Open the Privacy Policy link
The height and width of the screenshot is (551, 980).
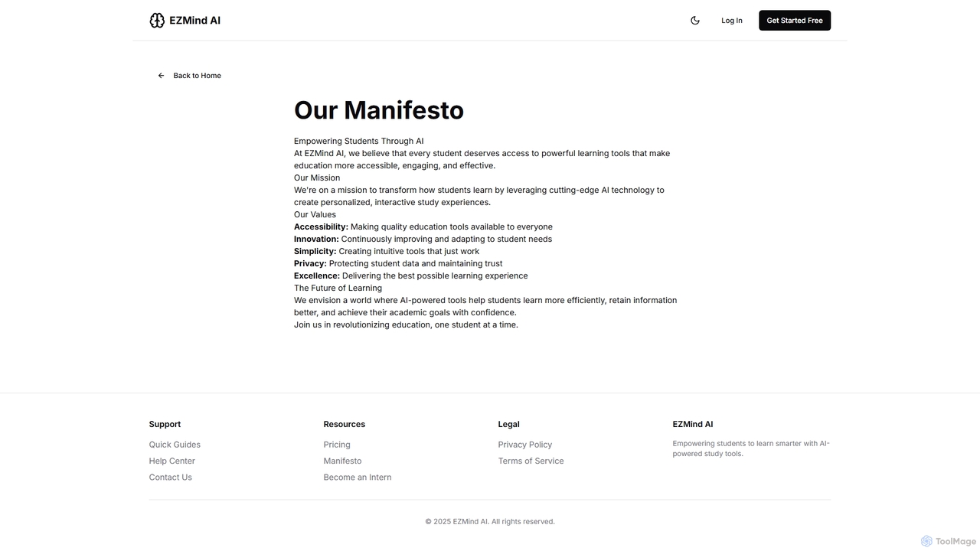pos(525,445)
